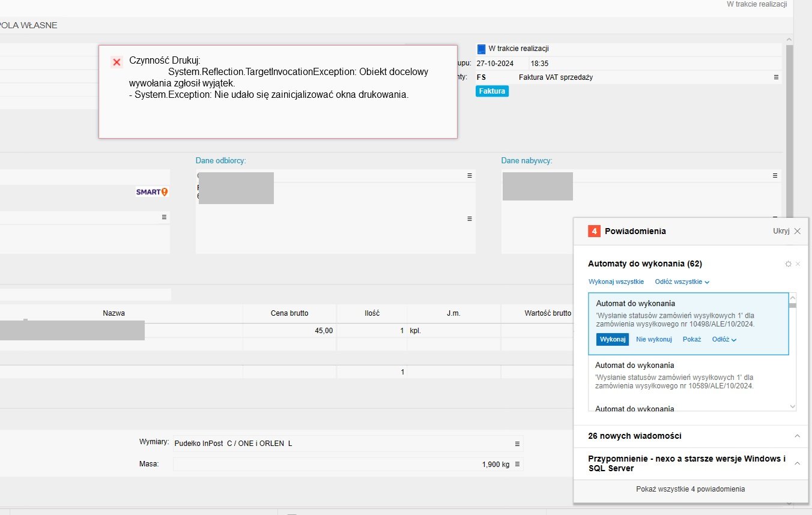Close the Powiadomienia panel with X
This screenshot has height=515, width=812.
coord(797,231)
